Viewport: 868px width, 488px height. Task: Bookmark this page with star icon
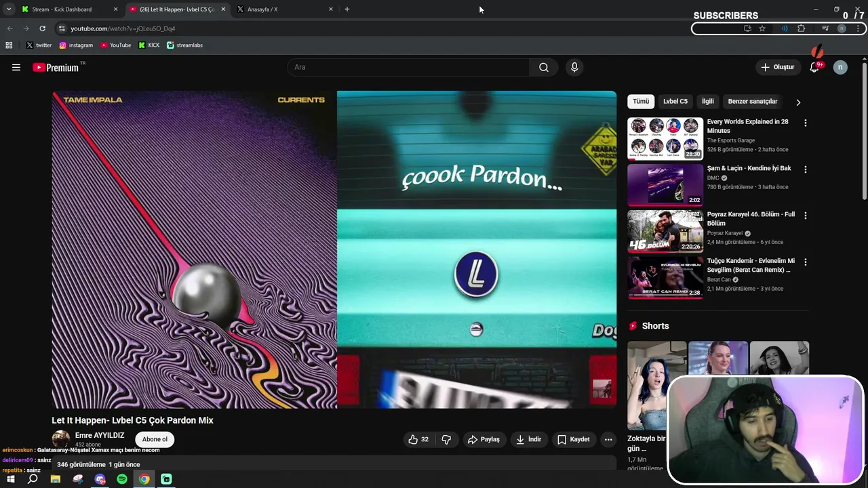(x=762, y=28)
